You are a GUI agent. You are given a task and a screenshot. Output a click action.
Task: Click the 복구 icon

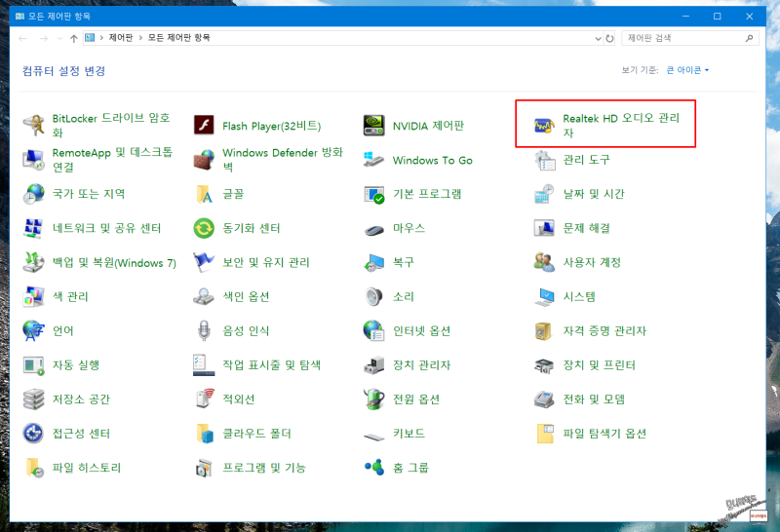coord(374,262)
